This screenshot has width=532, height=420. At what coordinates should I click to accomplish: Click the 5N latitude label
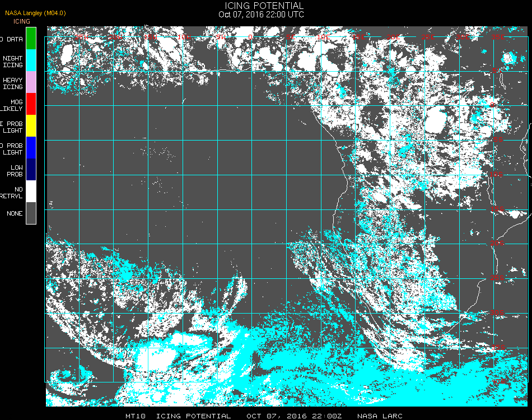point(497,71)
